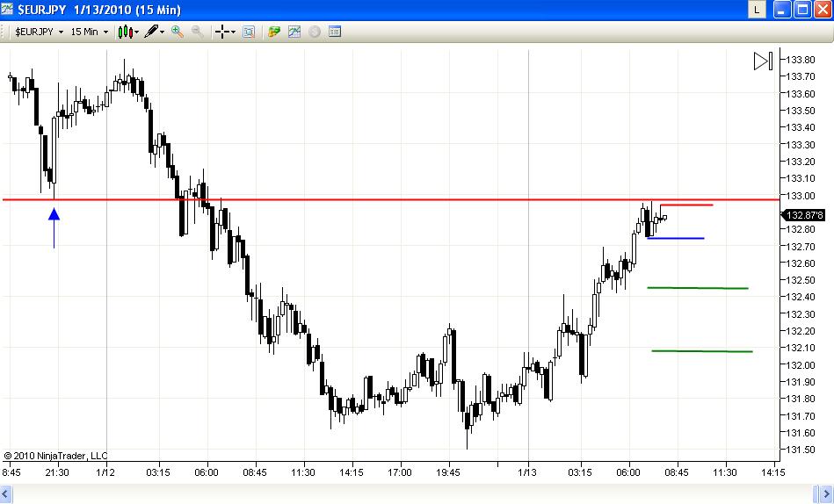Click the candlestick chart style icon
The width and height of the screenshot is (834, 504).
coord(125,32)
